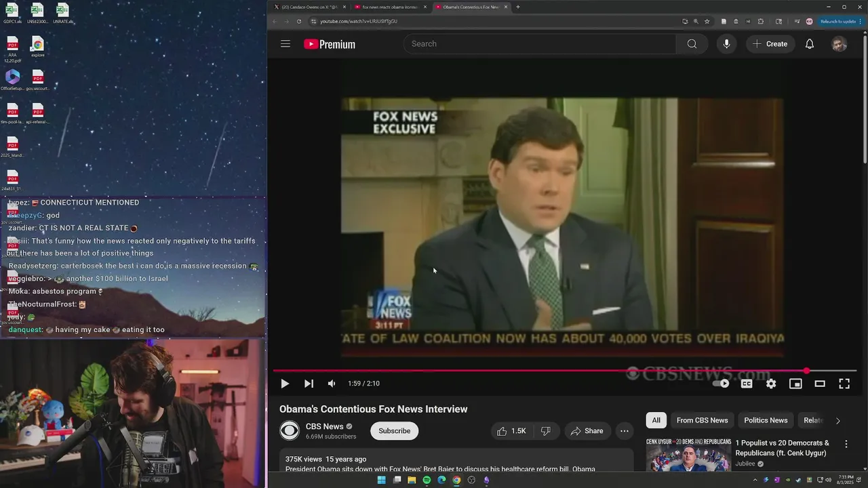Screen dimensions: 868x488
Task: Open more actions three-dot menu under the video
Action: [x=625, y=431]
